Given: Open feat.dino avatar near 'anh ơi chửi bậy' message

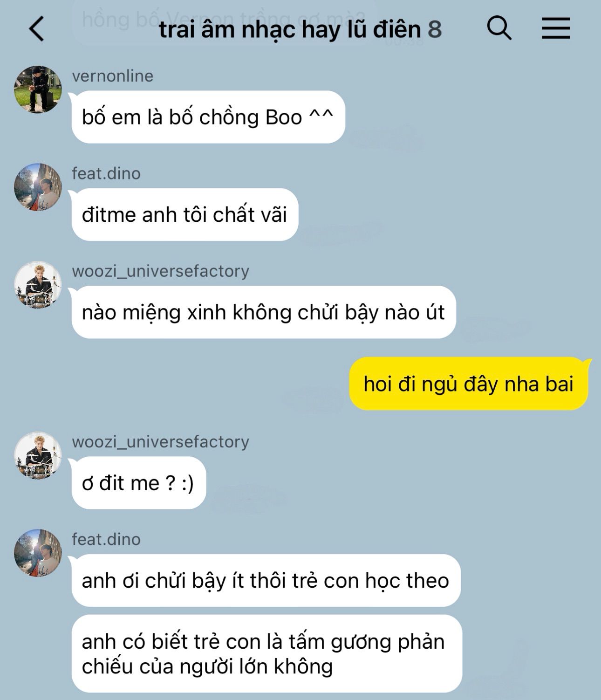Looking at the screenshot, I should pos(38,552).
